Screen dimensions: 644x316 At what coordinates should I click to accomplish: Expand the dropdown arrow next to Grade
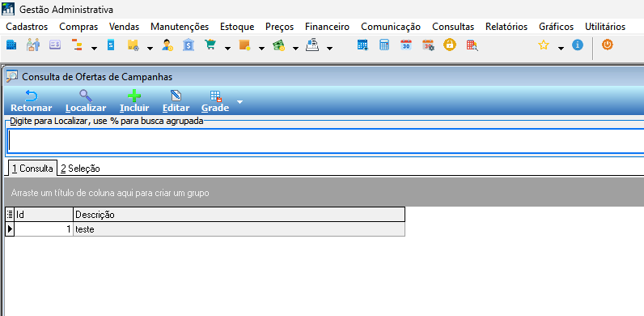coord(239,101)
